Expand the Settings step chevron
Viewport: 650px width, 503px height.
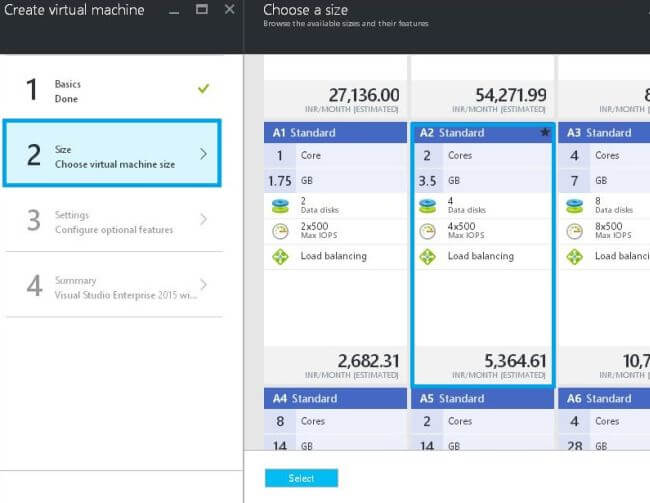[x=204, y=220]
